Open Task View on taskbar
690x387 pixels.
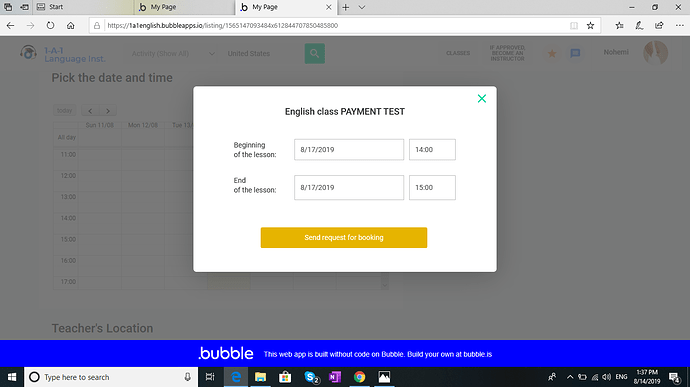(x=210, y=377)
